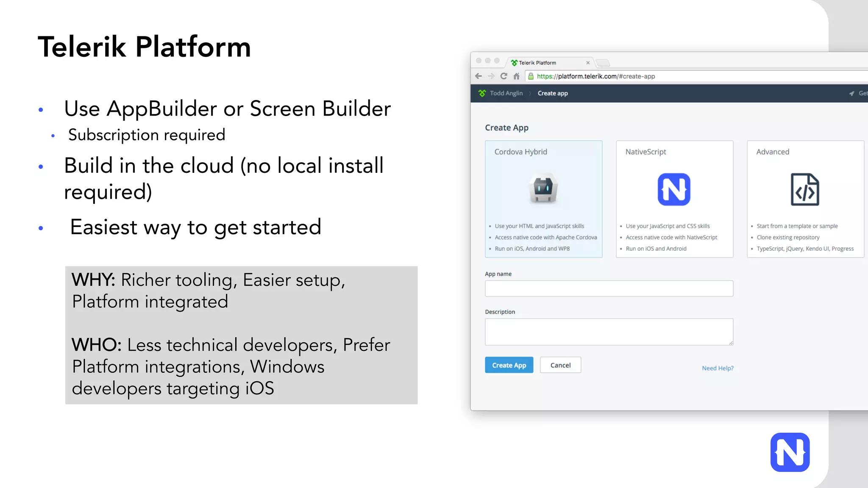868x488 pixels.
Task: Click "Access native code with NativeScript" text
Action: pyautogui.click(x=671, y=237)
